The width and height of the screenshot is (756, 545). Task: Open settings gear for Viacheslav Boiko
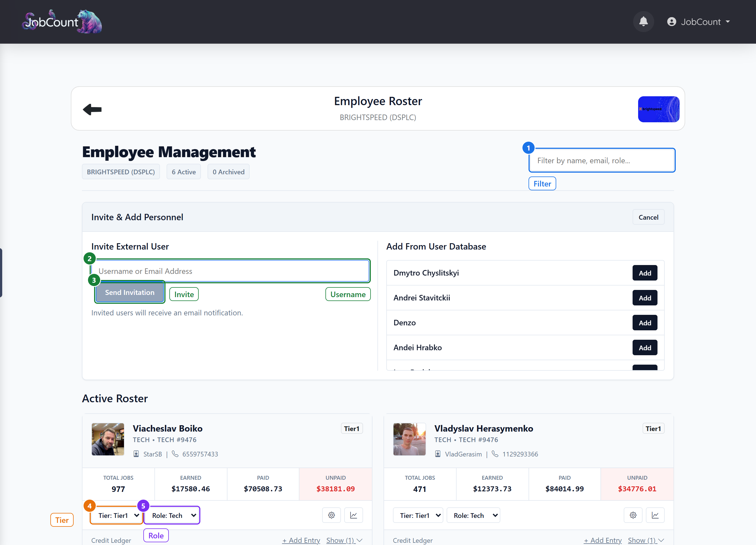(x=331, y=515)
